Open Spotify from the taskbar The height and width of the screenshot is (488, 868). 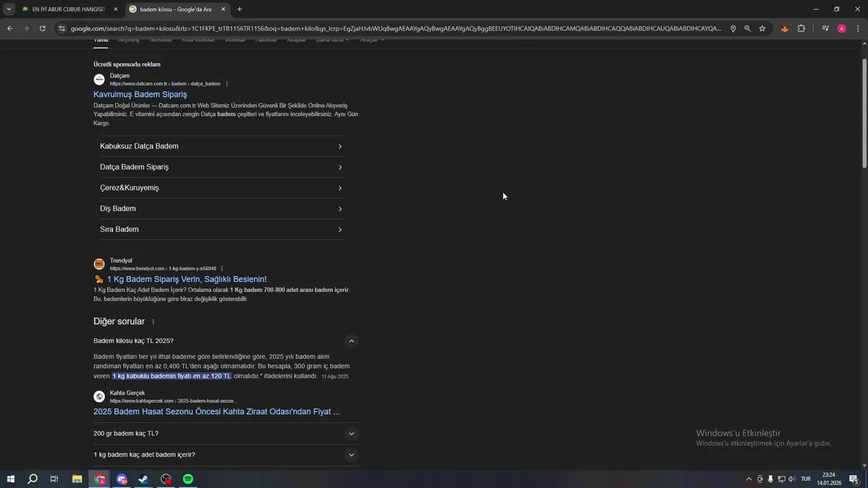tap(188, 479)
